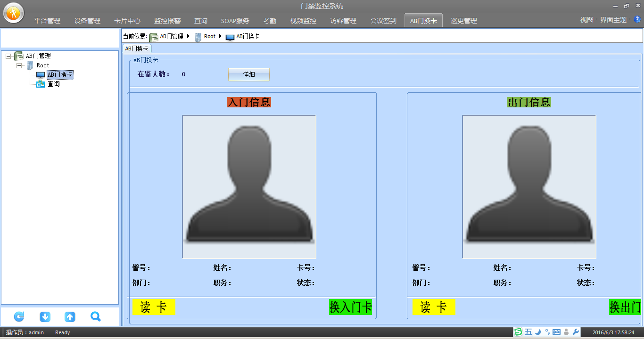
Task: Click the yellow 读卡 button under 入门信息
Action: pos(154,307)
